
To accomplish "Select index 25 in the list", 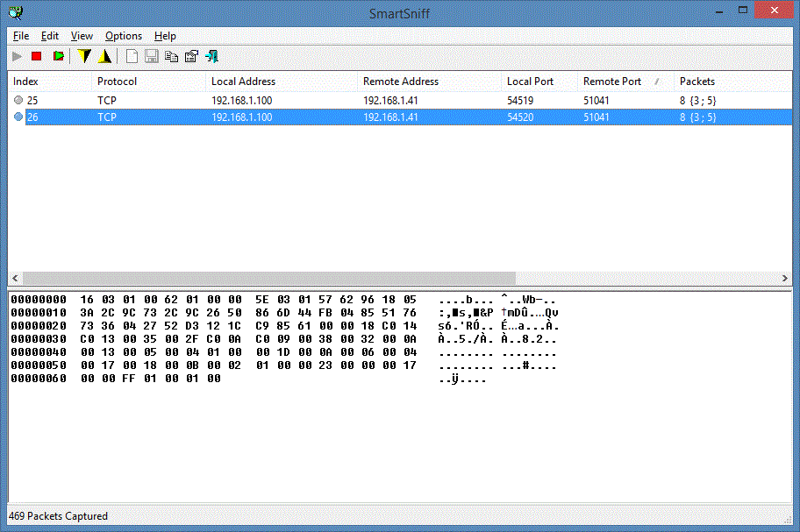I will pos(32,101).
